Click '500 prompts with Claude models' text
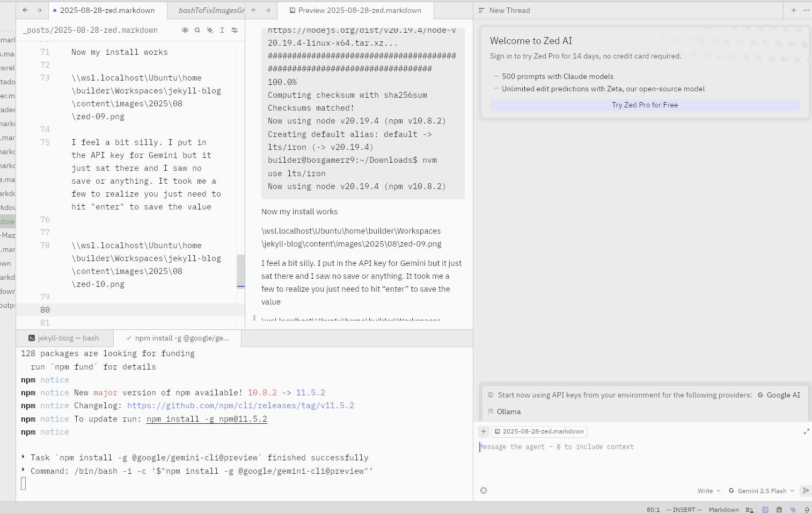 pyautogui.click(x=558, y=76)
